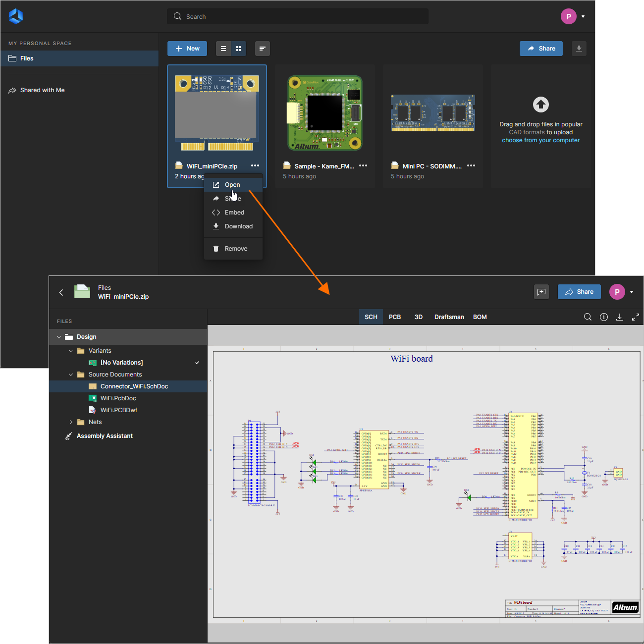Select the Mini PC - SODIMM thumbnail

pyautogui.click(x=433, y=113)
